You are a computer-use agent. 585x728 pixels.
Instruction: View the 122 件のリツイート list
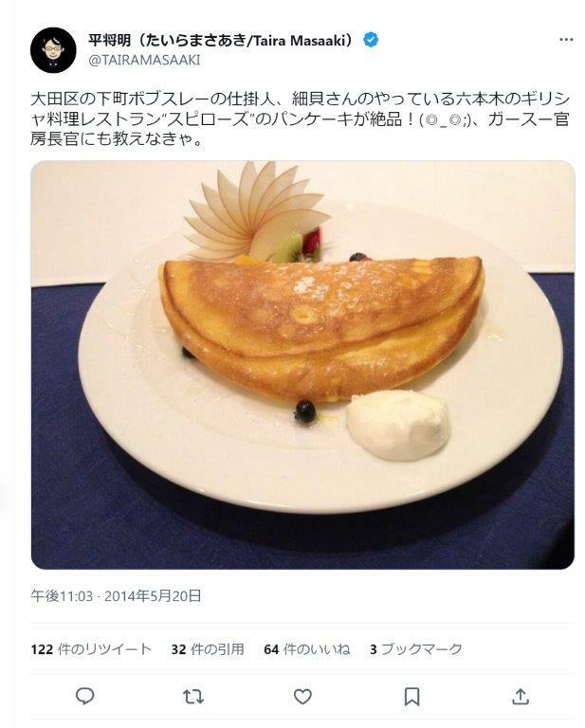coord(91,648)
